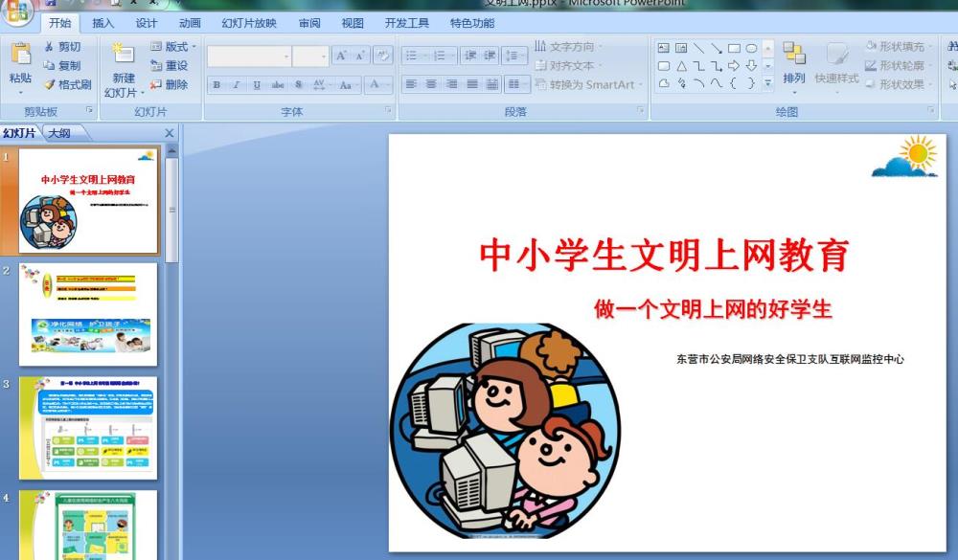Viewport: 958px width, 560px height.
Task: Toggle Underline formatting
Action: pyautogui.click(x=257, y=85)
